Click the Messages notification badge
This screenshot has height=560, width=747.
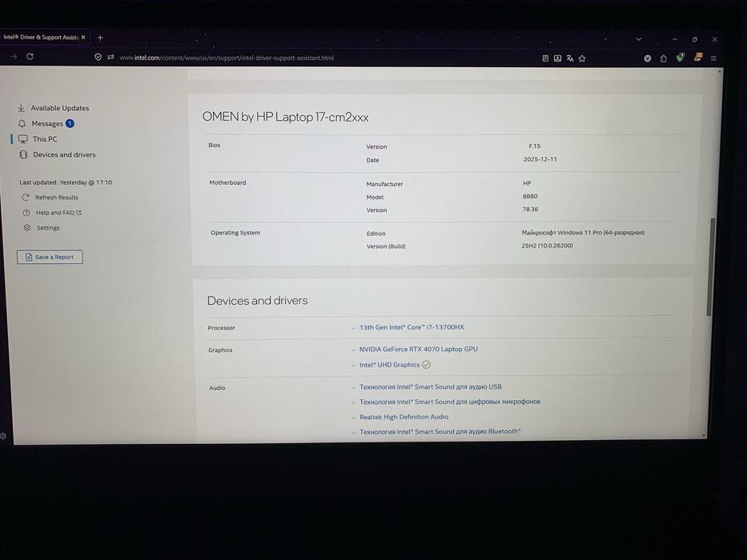click(70, 124)
